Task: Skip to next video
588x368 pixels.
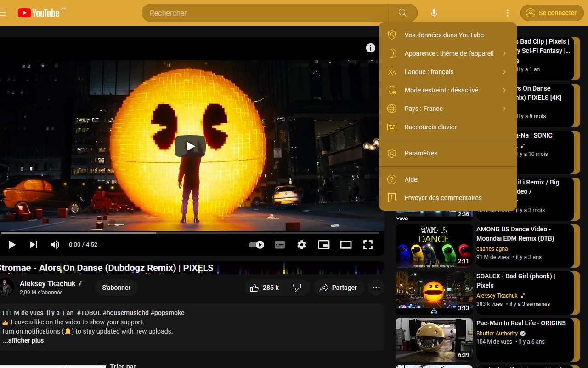Action: pyautogui.click(x=34, y=245)
